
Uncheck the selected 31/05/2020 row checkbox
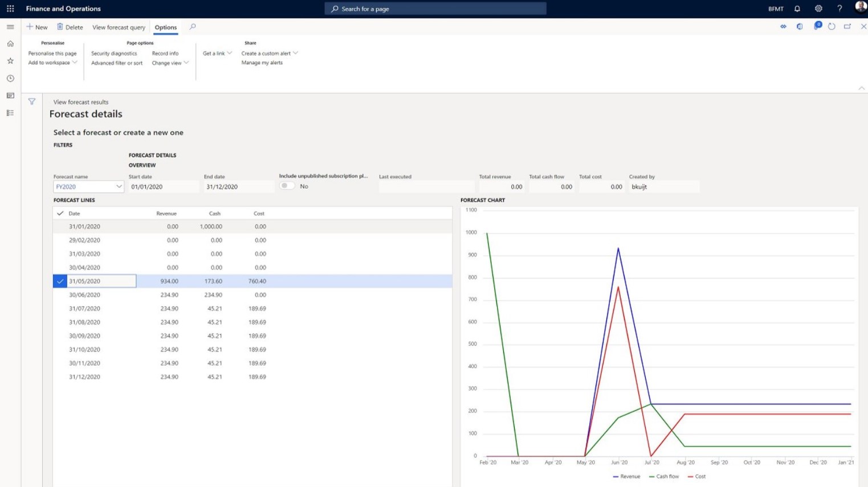tap(60, 281)
